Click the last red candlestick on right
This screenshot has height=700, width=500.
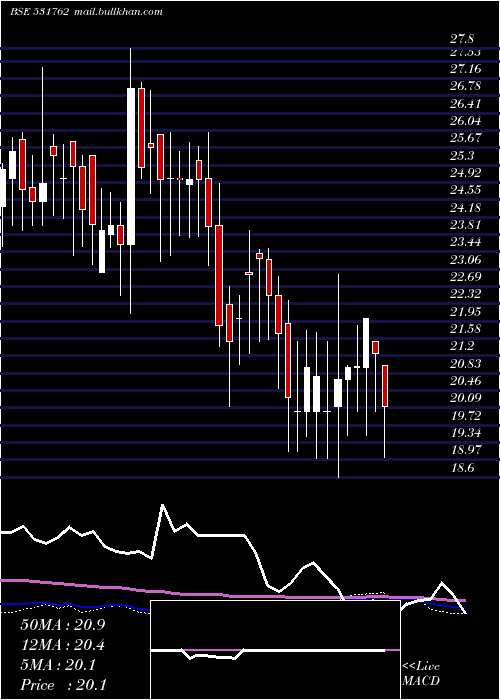tap(385, 386)
